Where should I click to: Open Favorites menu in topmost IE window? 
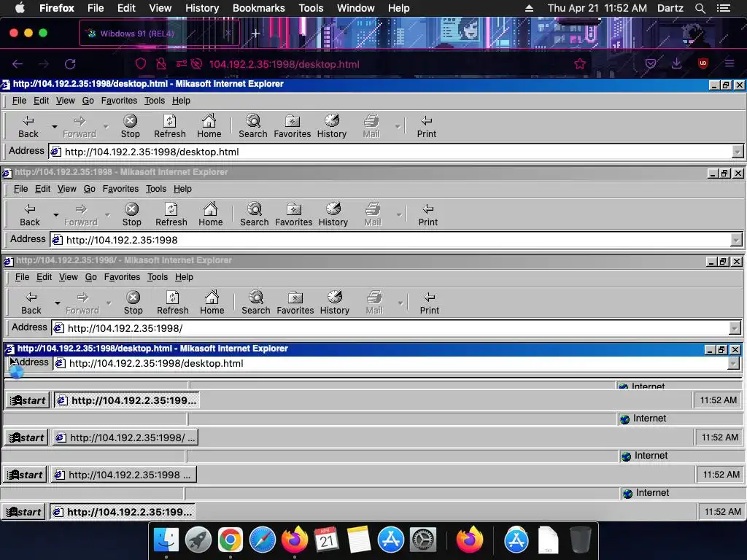pos(119,101)
